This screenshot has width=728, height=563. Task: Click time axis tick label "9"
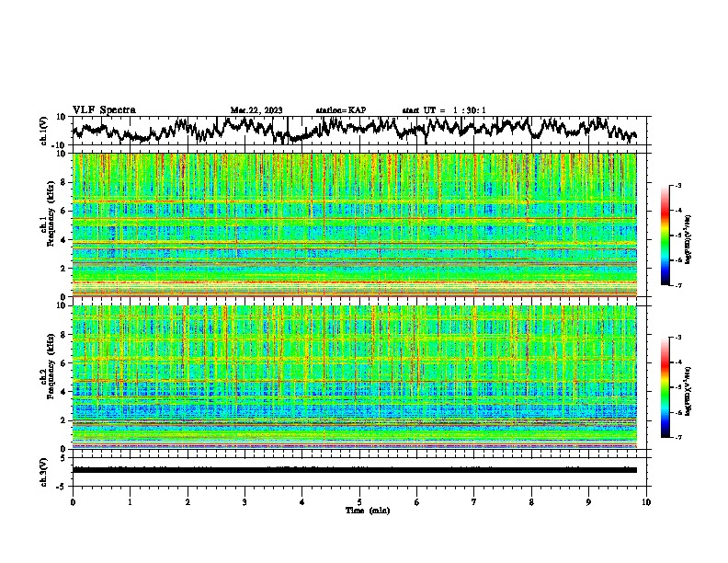click(588, 502)
